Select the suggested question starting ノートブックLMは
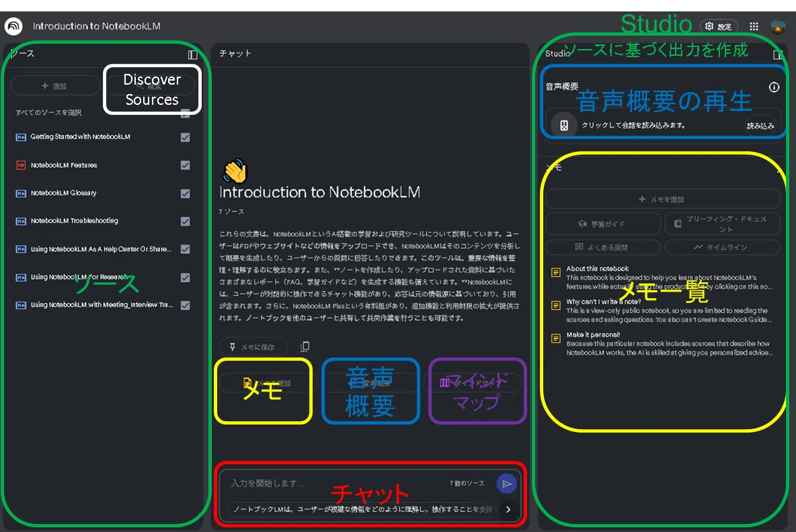Screen dimensions: 796x532 pyautogui.click(x=363, y=508)
